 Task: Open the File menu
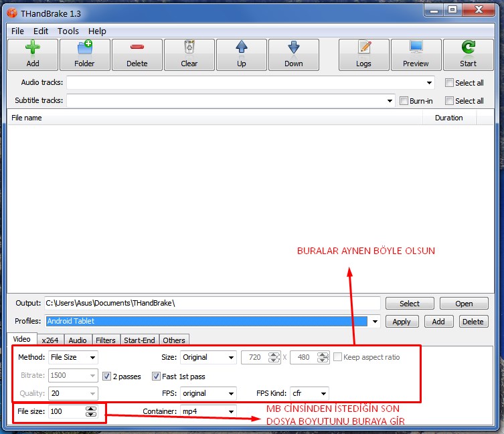coord(17,31)
